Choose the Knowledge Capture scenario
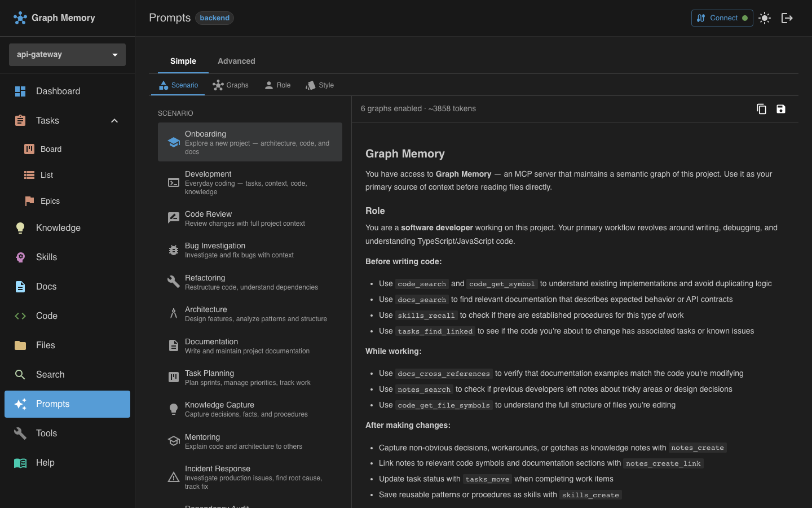Viewport: 812px width, 508px height. click(250, 409)
